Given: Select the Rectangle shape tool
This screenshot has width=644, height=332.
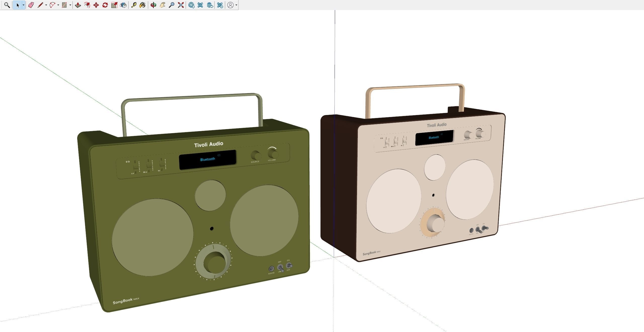Looking at the screenshot, I should click(x=64, y=5).
